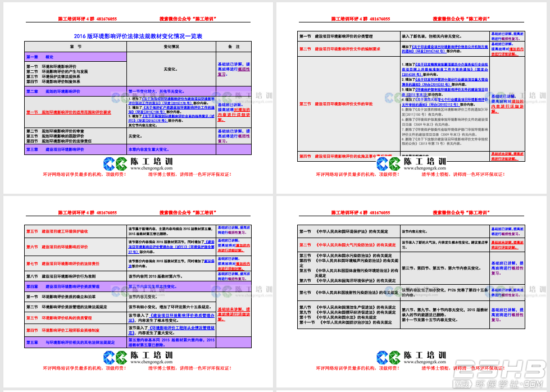The width and height of the screenshot is (550, 392).
Task: Select the '第一章 概论' chapter row
Action: [75, 57]
